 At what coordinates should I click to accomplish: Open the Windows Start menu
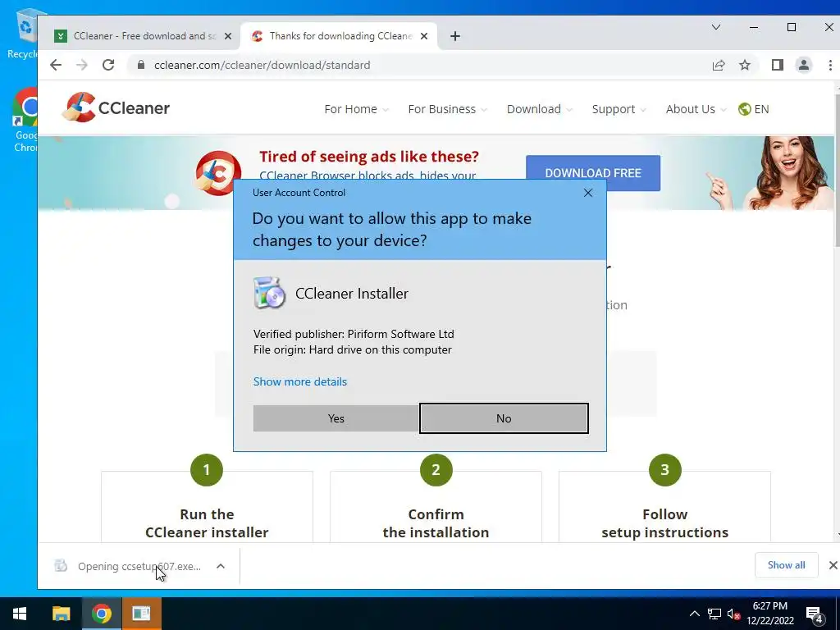pos(21,614)
